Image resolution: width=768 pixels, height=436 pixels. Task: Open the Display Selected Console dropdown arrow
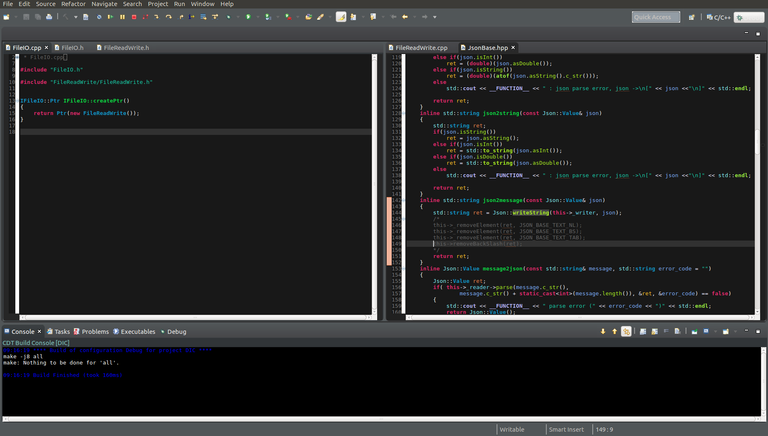pyautogui.click(x=716, y=332)
